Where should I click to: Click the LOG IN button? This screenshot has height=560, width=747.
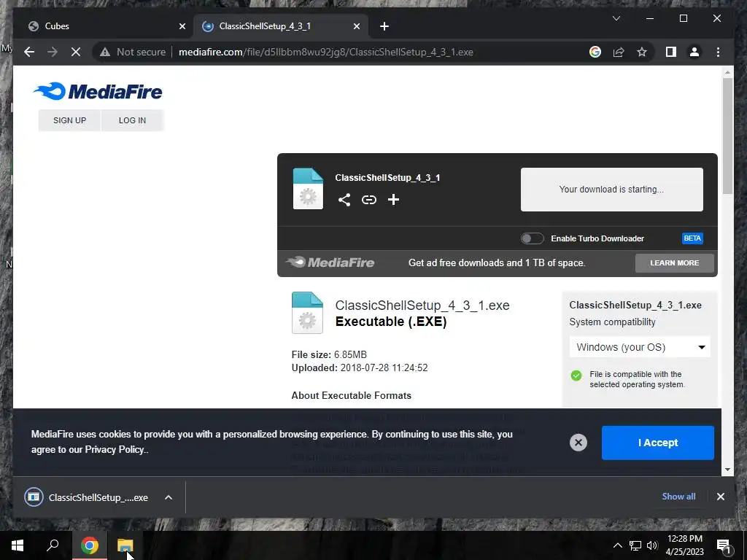[133, 120]
